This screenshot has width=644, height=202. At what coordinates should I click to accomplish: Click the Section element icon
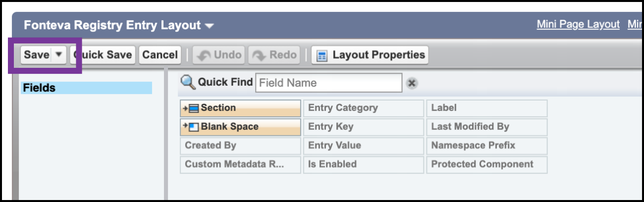192,108
